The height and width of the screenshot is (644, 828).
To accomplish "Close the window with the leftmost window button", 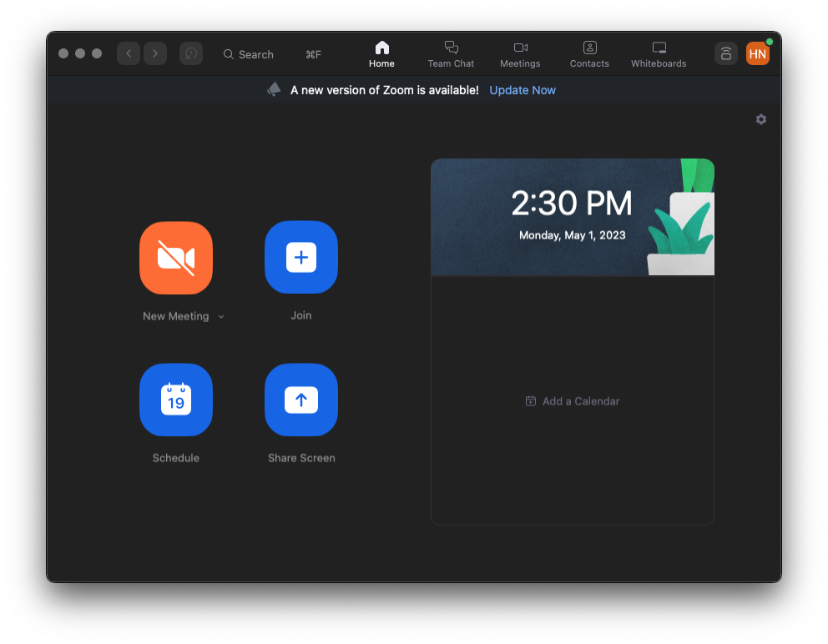I will point(63,53).
